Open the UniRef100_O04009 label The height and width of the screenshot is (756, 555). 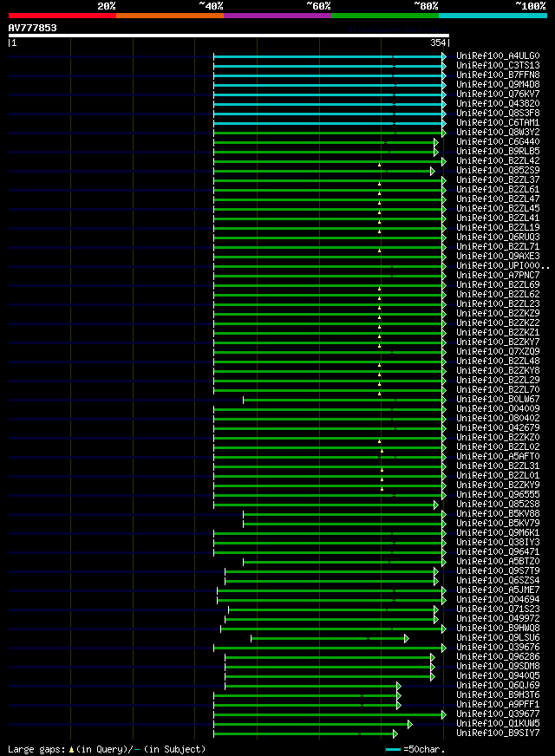coord(498,409)
